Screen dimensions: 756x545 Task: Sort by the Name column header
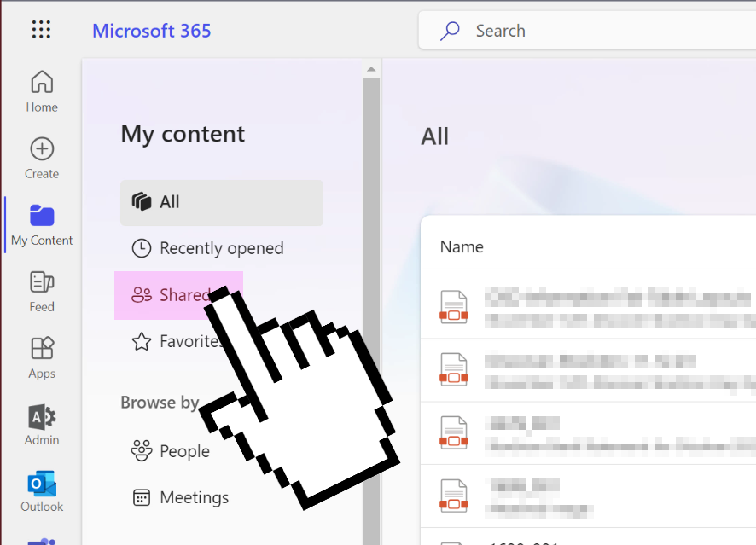tap(462, 246)
